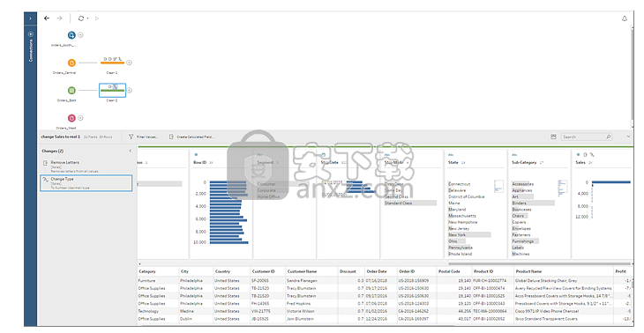Click Filter Values button

(143, 137)
